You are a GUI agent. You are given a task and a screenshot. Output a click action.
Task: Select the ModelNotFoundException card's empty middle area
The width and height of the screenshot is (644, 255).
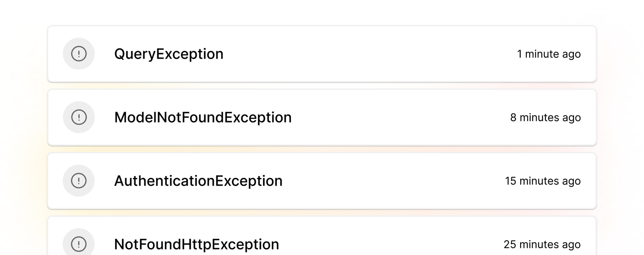401,117
